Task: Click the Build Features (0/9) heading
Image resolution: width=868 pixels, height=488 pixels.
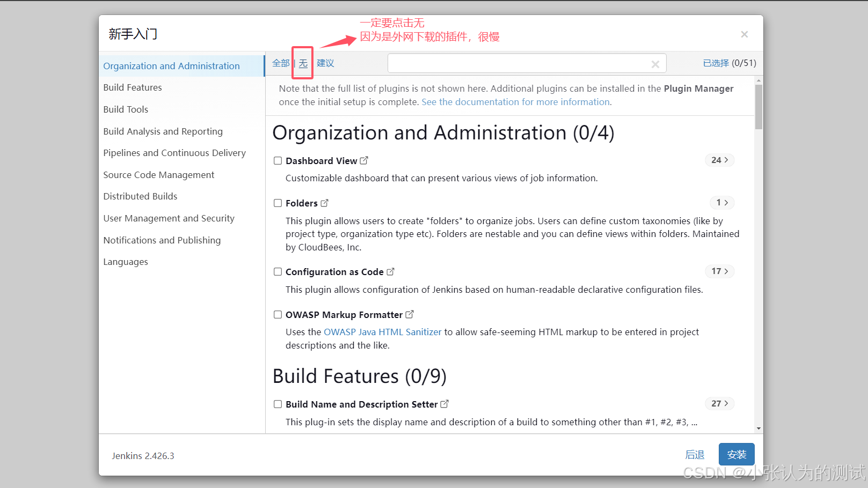Action: pos(360,376)
